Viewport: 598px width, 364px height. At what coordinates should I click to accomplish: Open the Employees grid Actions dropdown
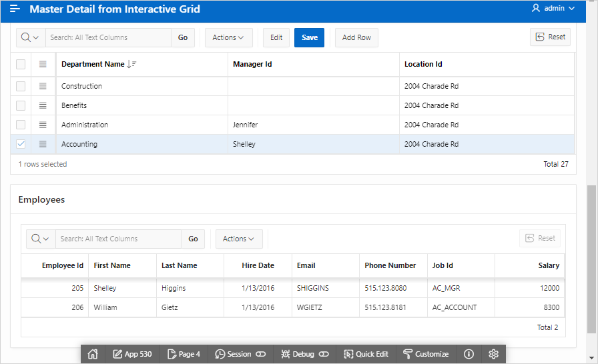click(x=238, y=239)
